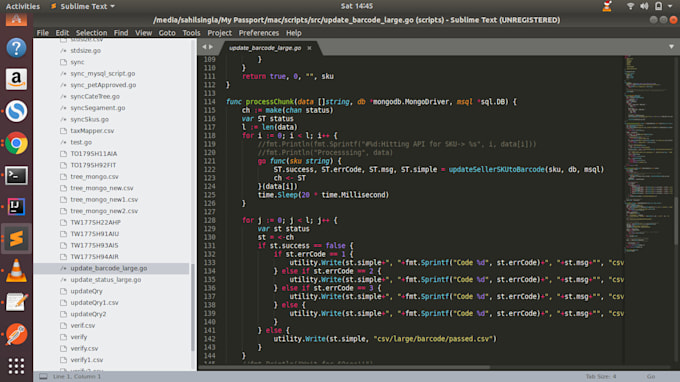The image size is (680, 382).
Task: Launch Amazon from the dock
Action: 16,79
